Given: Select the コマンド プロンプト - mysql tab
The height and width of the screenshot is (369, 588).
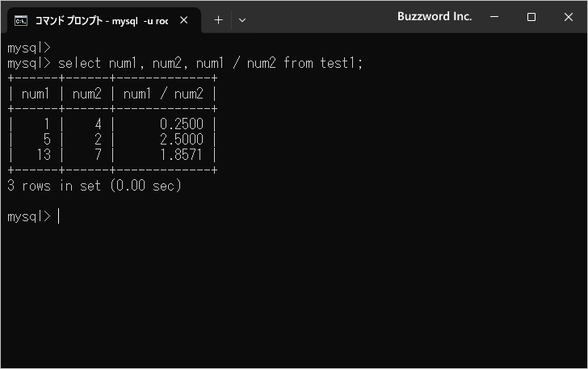Looking at the screenshot, I should (101, 20).
